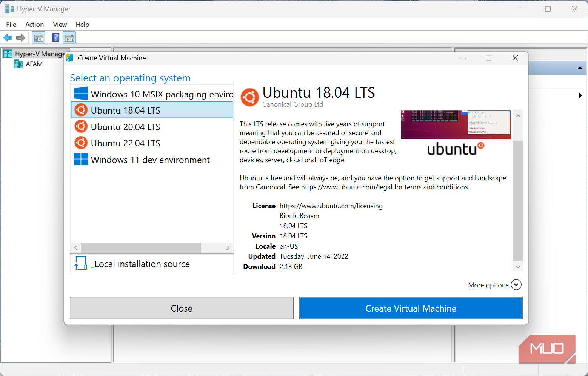Click description pane scroll up arrow
Image resolution: width=588 pixels, height=376 pixels.
tap(518, 116)
